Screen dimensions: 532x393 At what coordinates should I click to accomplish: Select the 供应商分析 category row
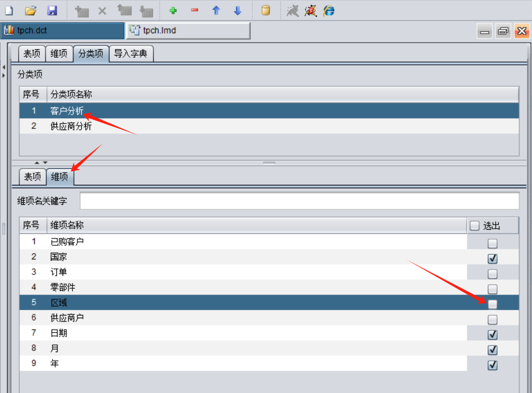269,126
